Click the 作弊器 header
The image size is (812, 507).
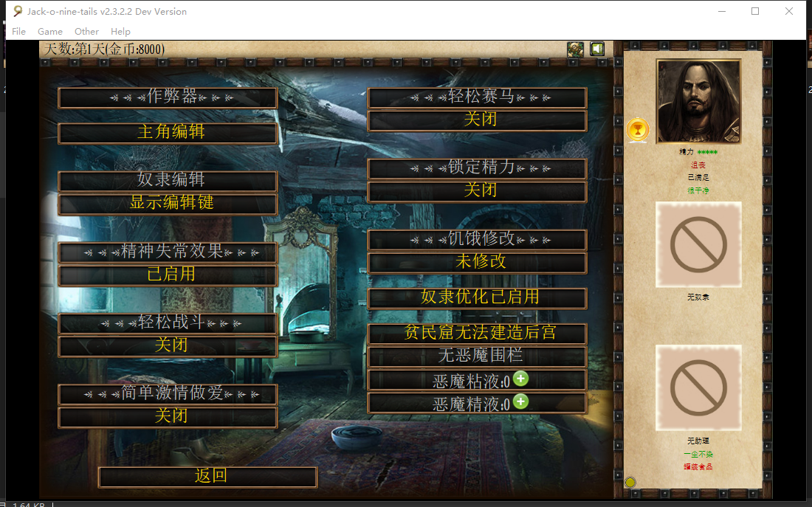click(x=168, y=97)
